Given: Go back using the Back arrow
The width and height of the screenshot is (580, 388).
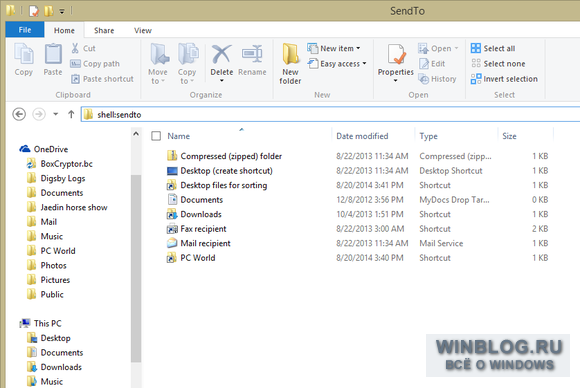Looking at the screenshot, I should coord(19,114).
